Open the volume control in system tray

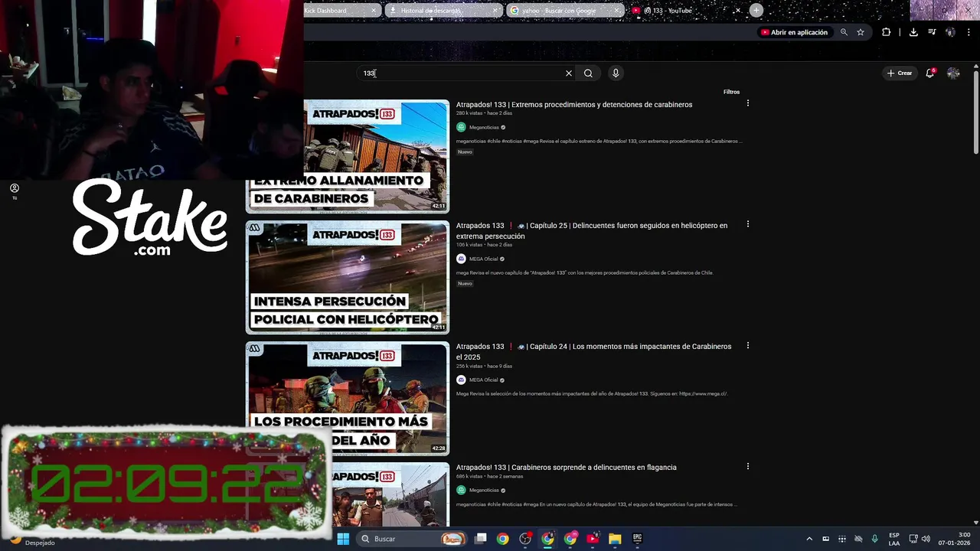[x=926, y=539]
